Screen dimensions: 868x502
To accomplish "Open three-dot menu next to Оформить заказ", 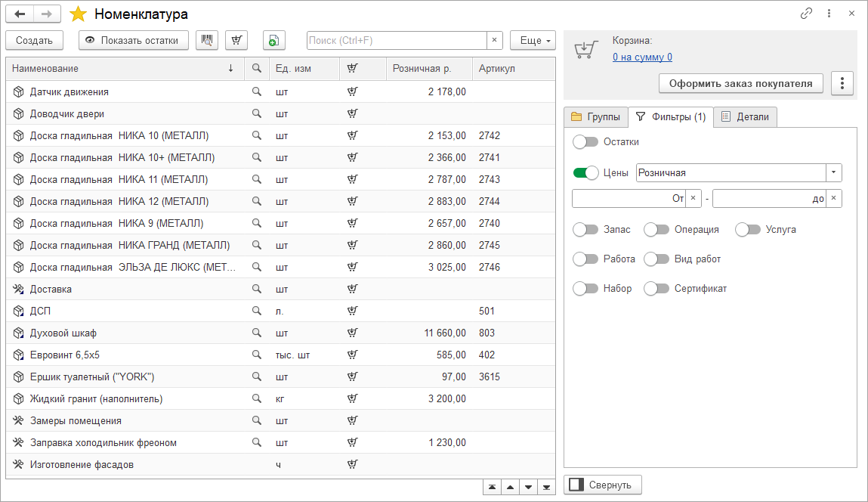I will 842,84.
